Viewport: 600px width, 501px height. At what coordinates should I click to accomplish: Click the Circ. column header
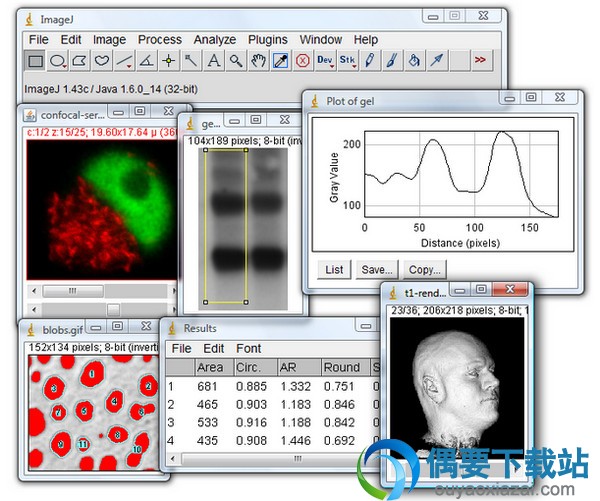(255, 367)
